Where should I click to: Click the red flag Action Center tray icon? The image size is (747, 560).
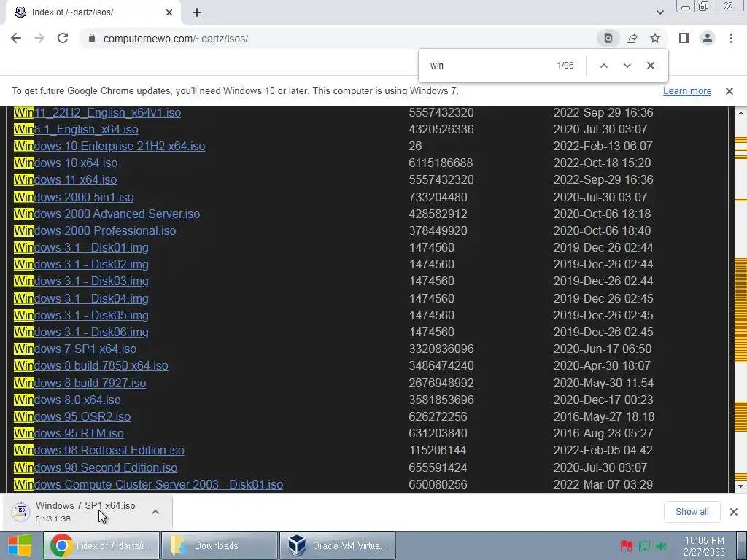627,546
